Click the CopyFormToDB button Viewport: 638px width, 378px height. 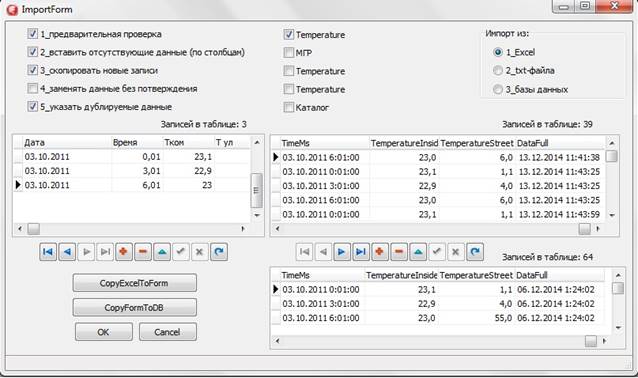(x=135, y=308)
